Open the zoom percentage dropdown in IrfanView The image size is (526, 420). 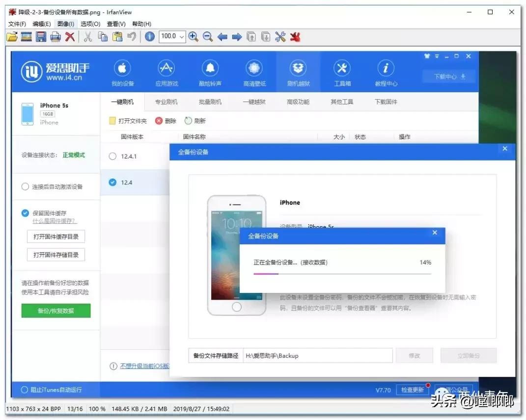(181, 36)
